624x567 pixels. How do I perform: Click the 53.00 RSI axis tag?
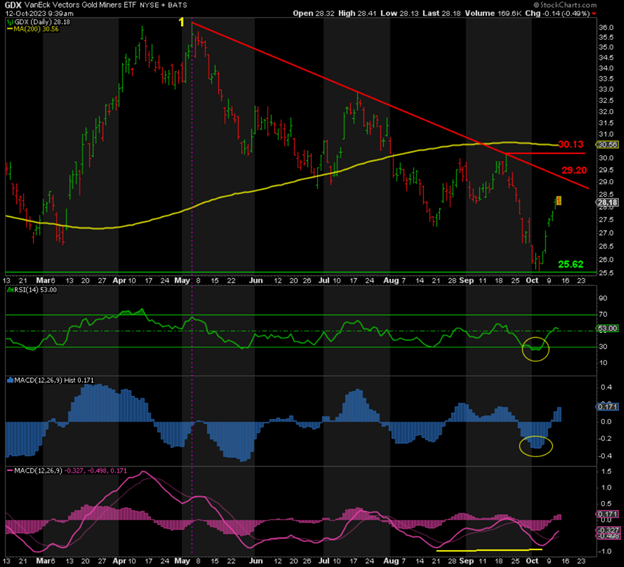pyautogui.click(x=607, y=328)
